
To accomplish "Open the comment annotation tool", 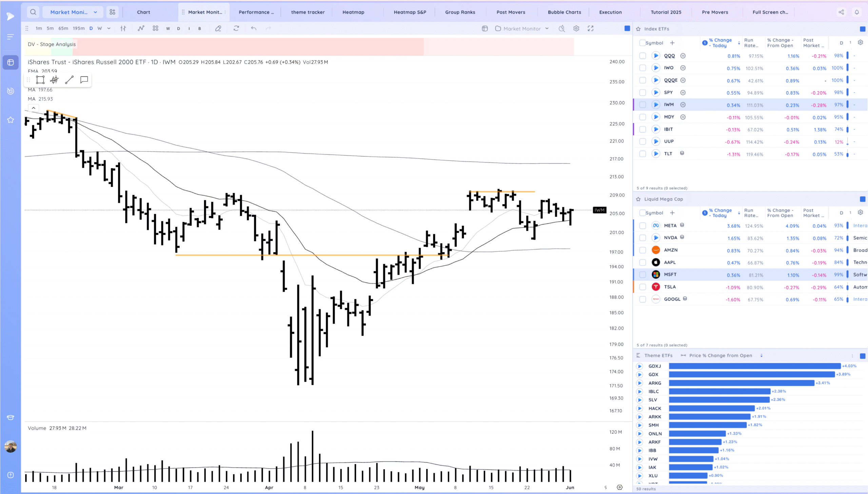I will (84, 80).
